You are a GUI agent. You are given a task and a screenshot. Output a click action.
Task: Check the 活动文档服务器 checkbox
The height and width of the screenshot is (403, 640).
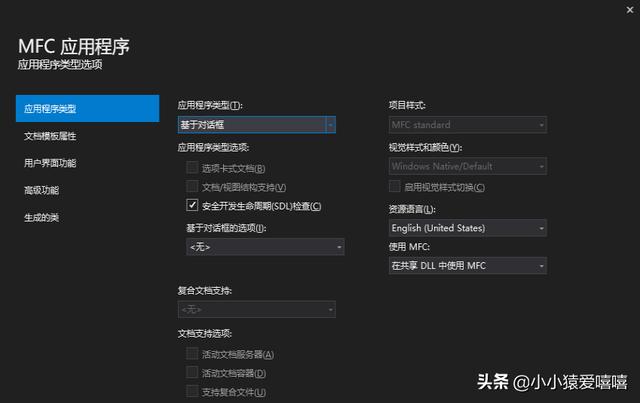[x=193, y=354]
